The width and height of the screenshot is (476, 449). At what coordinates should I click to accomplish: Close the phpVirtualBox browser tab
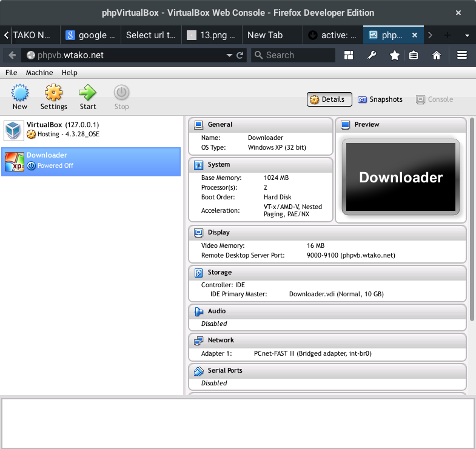pyautogui.click(x=415, y=35)
